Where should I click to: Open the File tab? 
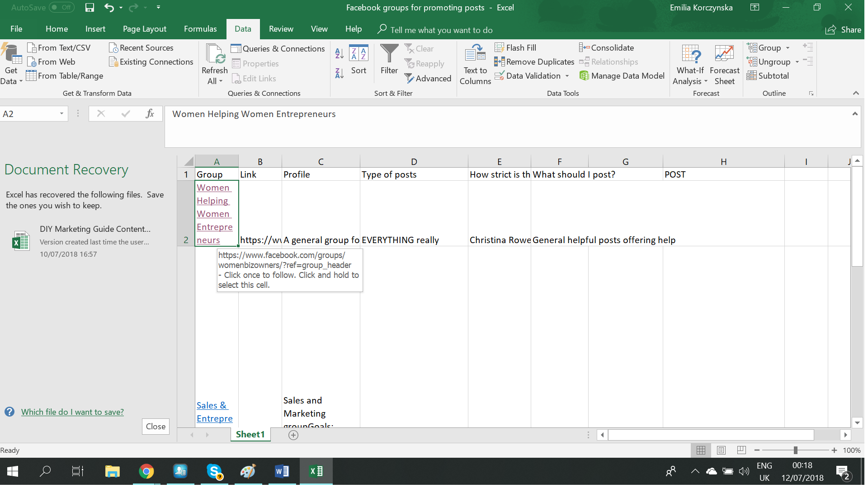pyautogui.click(x=16, y=29)
